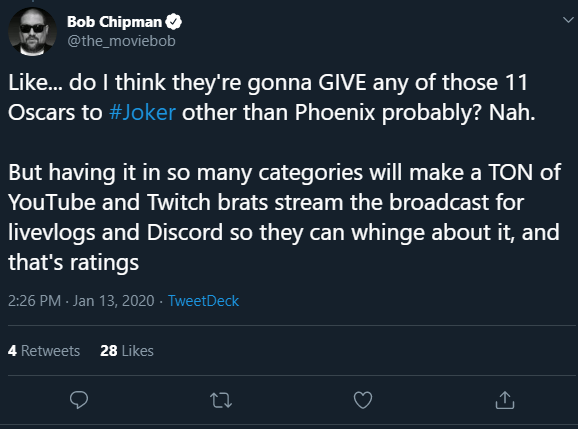Like the tweet with the heart icon
Image resolution: width=578 pixels, height=429 pixels.
pos(363,400)
